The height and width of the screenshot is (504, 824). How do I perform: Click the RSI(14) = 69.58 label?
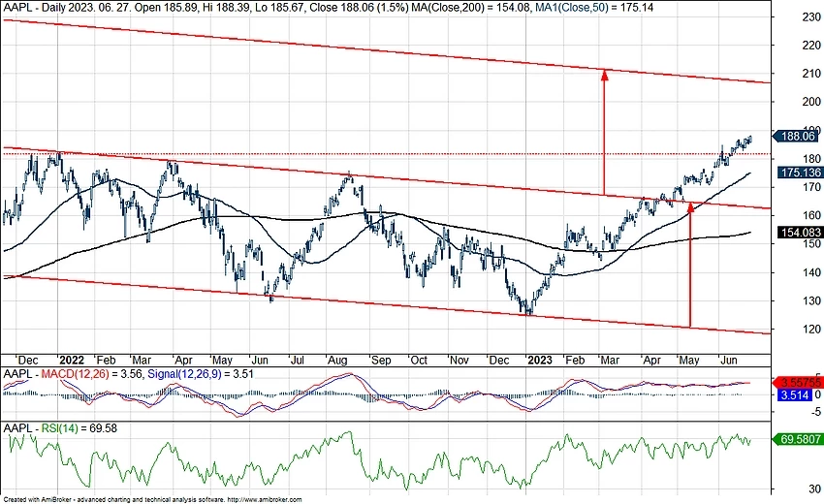point(79,428)
